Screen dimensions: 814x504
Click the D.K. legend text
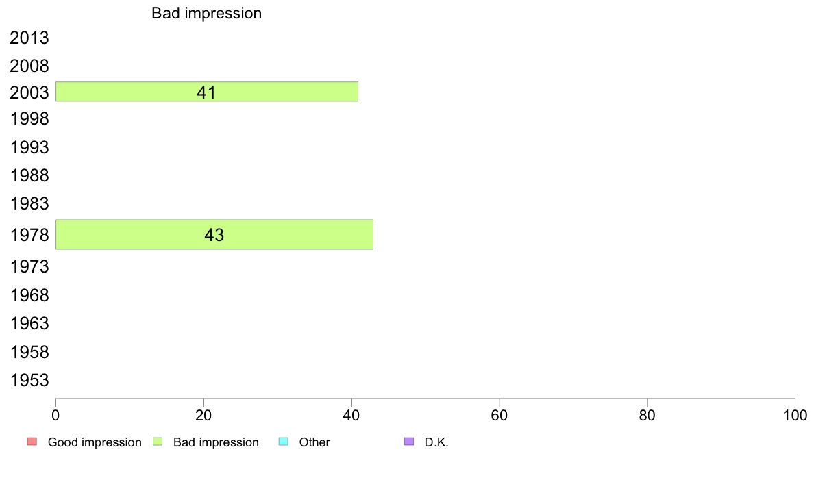pos(436,442)
